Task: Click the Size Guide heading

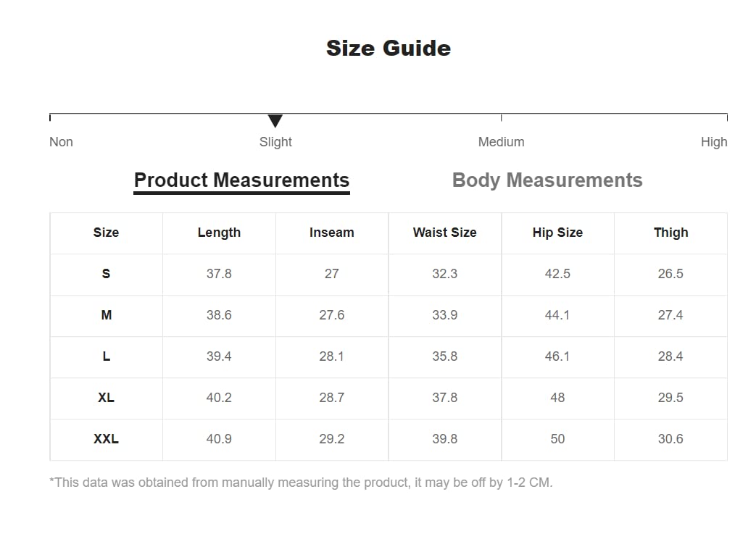Action: point(389,49)
